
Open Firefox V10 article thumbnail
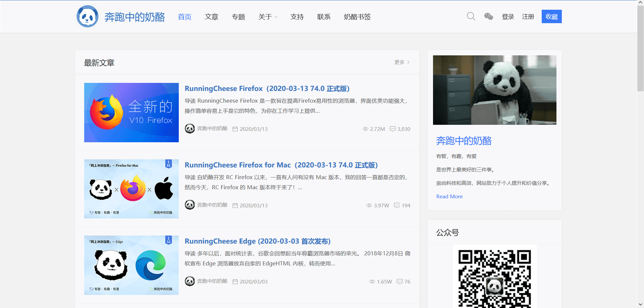pos(131,112)
